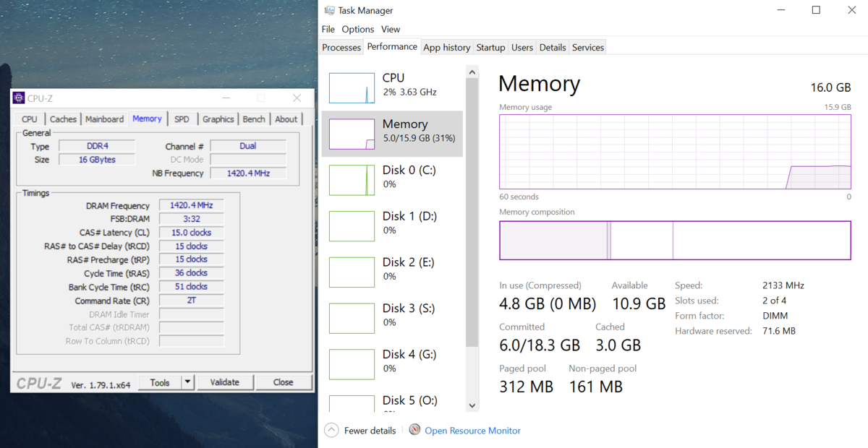Select the Performance tab
This screenshot has width=868, height=448.
click(x=392, y=46)
